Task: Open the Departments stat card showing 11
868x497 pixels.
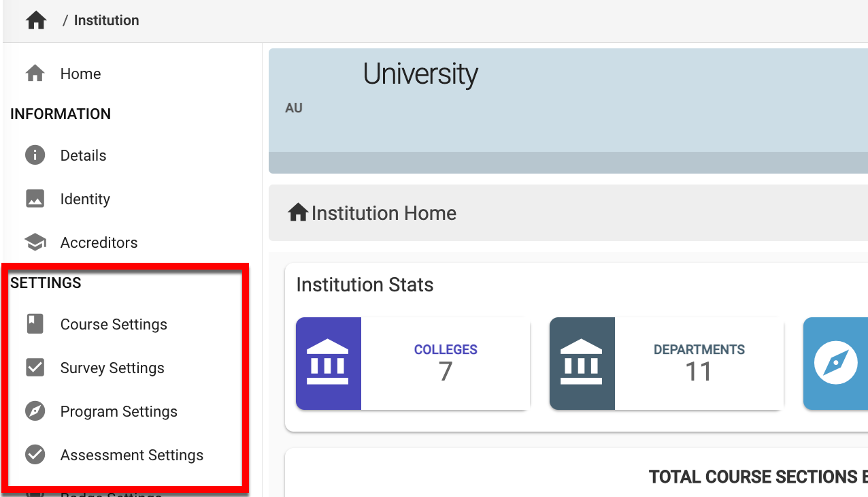Action: point(699,364)
